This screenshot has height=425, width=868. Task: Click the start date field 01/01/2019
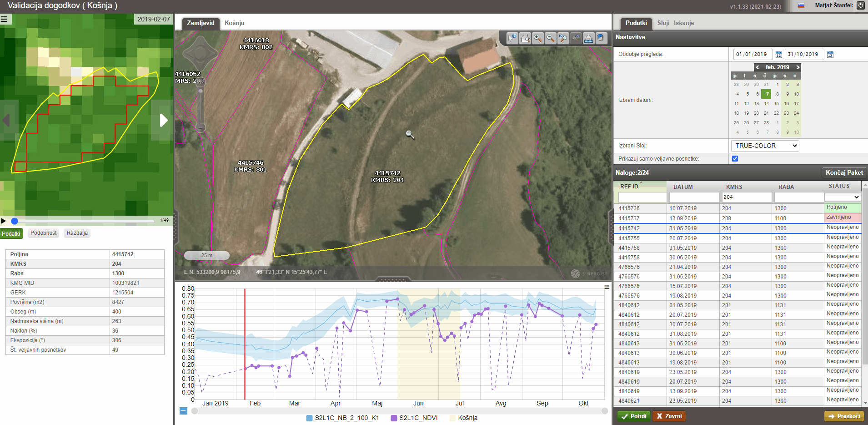point(753,55)
